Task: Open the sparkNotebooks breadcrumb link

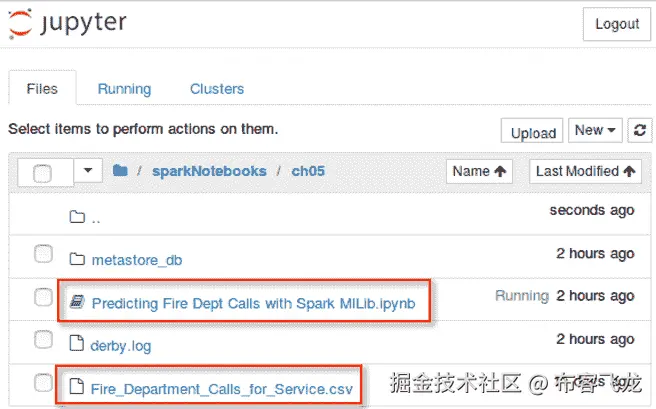Action: (209, 171)
